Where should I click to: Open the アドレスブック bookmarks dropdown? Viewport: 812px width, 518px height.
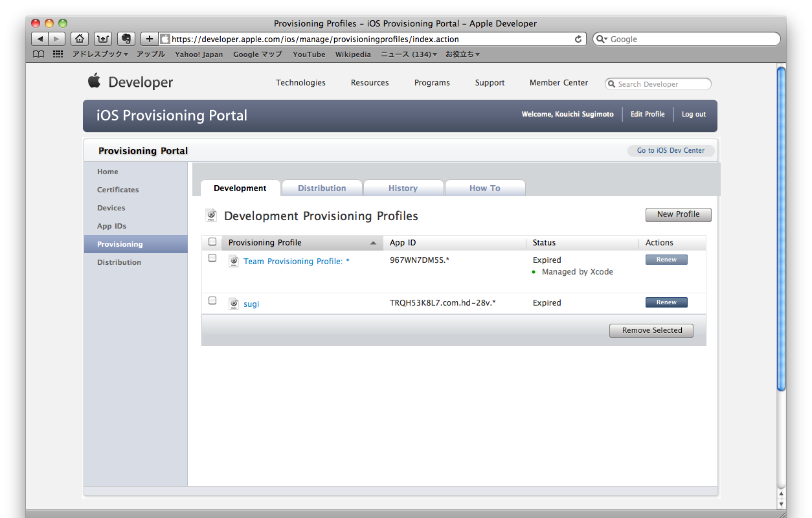[100, 54]
